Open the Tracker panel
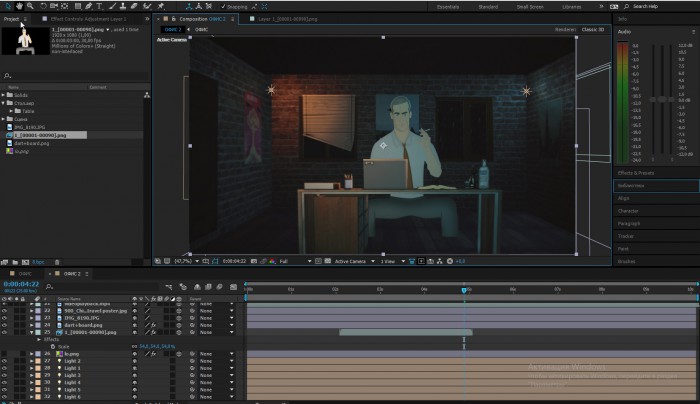 click(625, 236)
